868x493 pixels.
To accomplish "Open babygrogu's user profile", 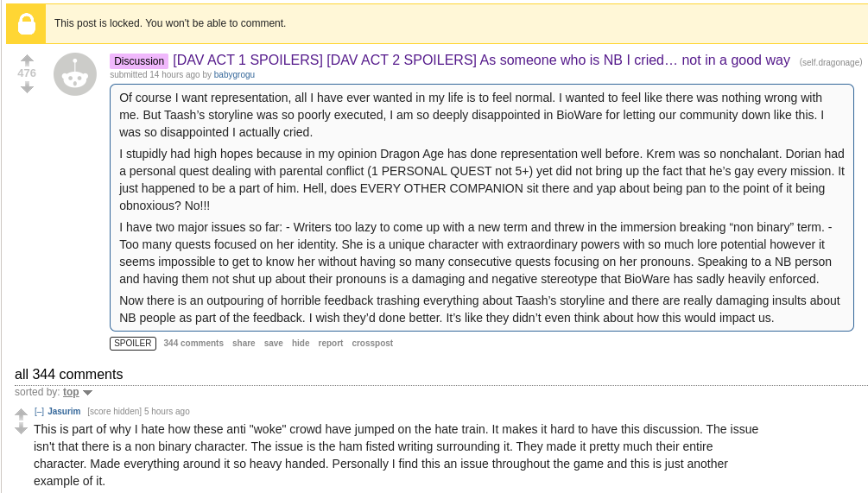I will (234, 75).
